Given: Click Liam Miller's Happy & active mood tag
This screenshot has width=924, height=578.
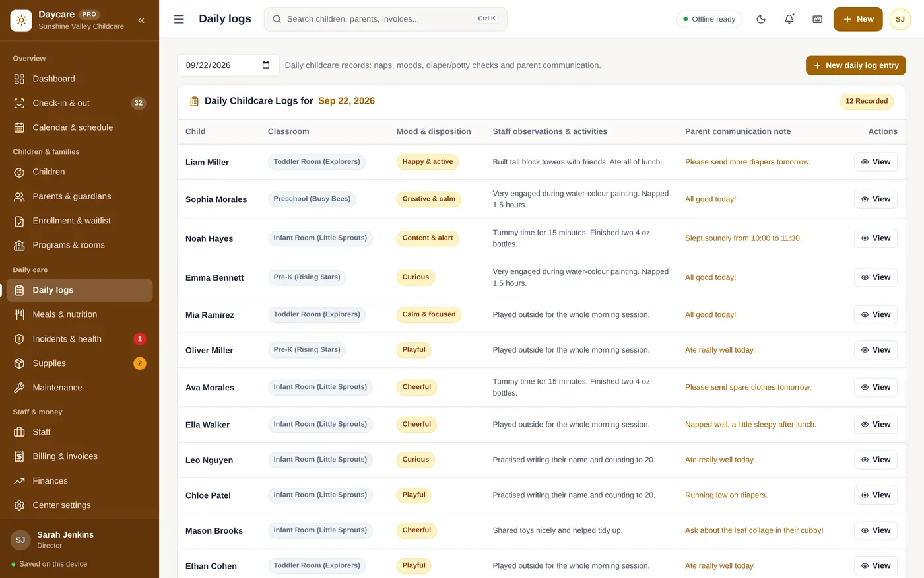Looking at the screenshot, I should [x=428, y=162].
